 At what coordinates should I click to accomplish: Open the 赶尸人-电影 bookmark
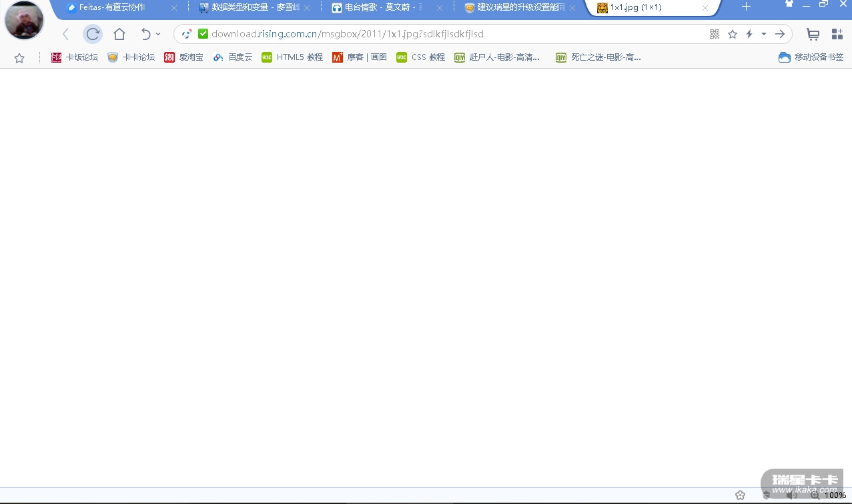pos(497,57)
